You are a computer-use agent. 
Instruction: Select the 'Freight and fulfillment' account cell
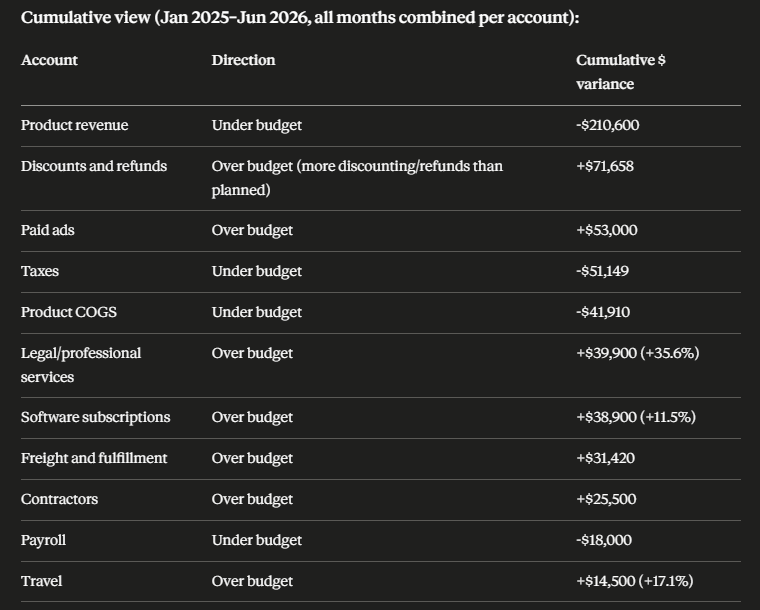[x=94, y=458]
